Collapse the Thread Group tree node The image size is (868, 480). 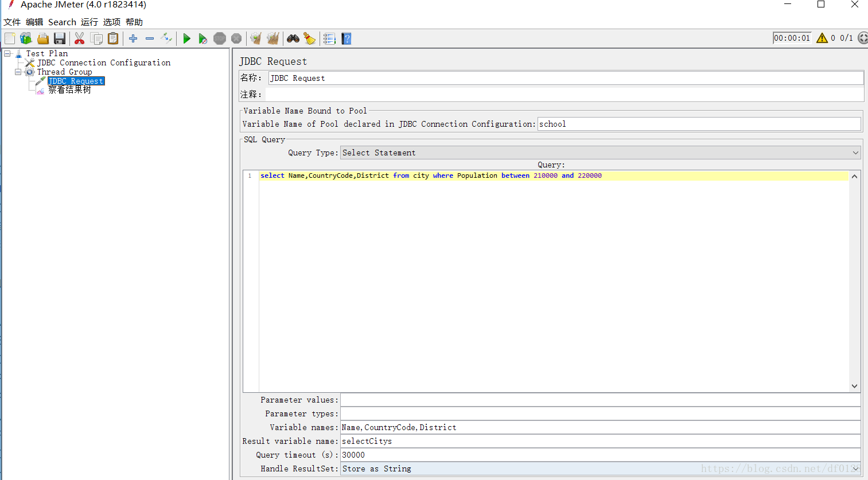coord(18,72)
